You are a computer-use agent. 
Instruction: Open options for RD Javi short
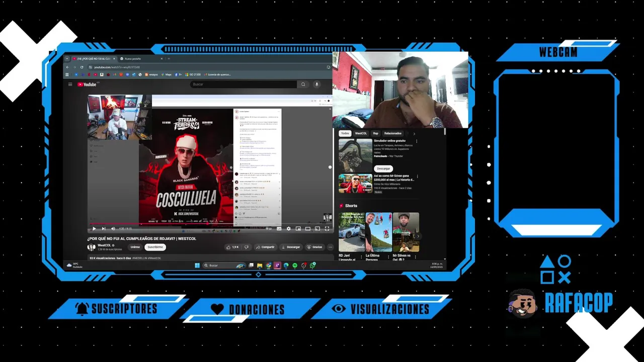[x=361, y=256]
